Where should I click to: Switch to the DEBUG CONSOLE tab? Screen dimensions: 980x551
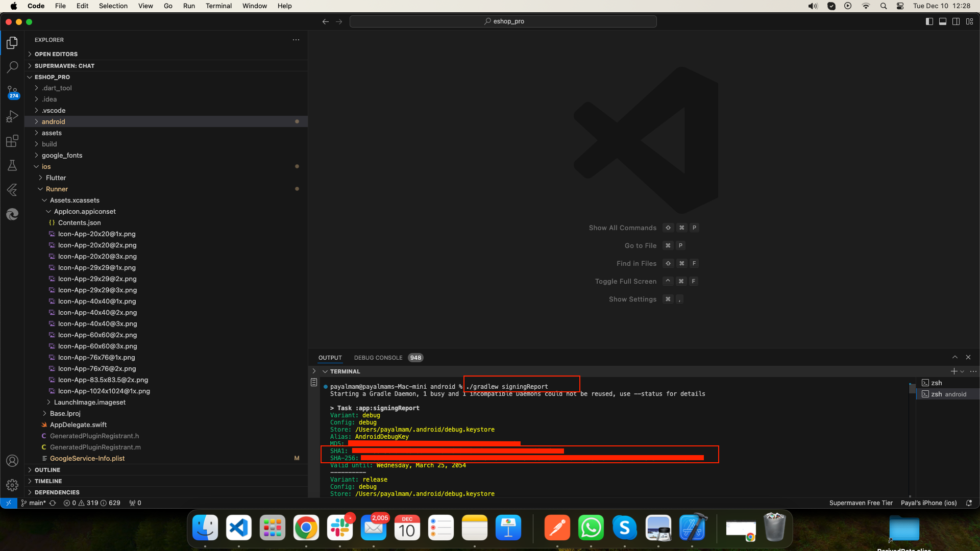[x=378, y=358]
